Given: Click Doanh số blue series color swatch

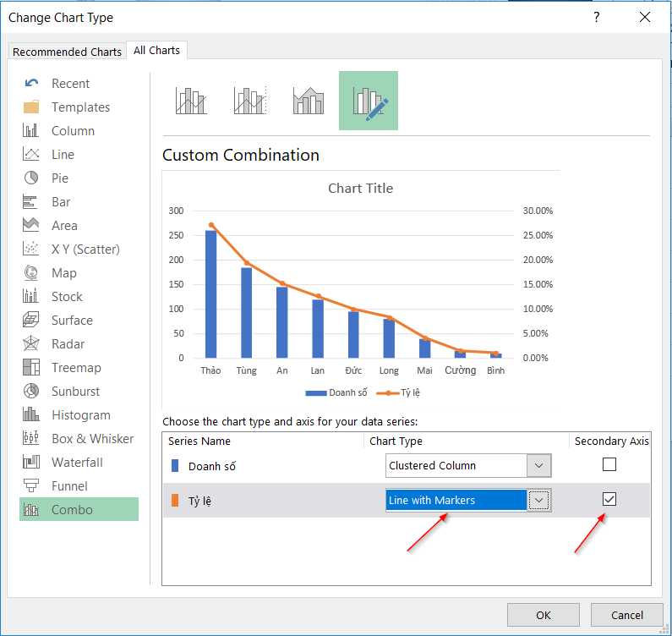Looking at the screenshot, I should pos(175,466).
